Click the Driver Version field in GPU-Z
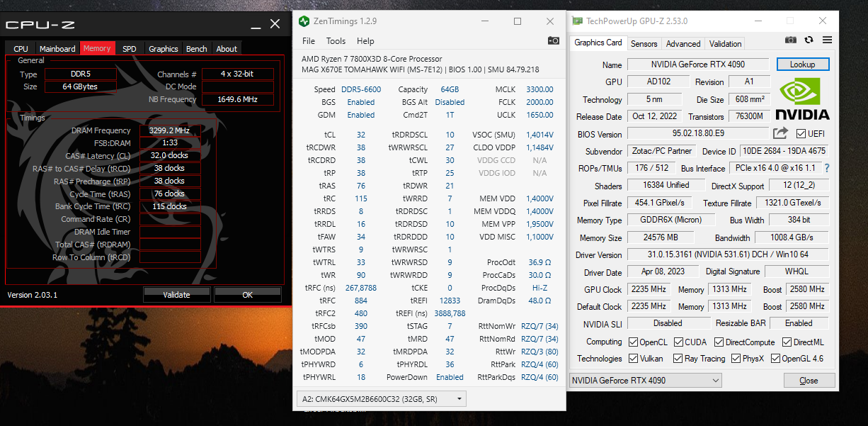Screen dimensions: 868x426 [x=728, y=254]
